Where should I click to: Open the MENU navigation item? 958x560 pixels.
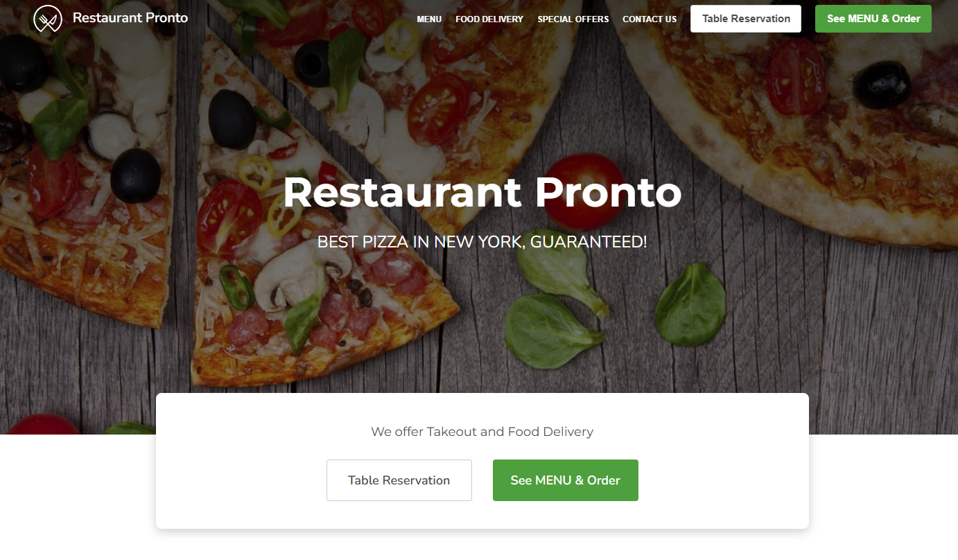coord(429,19)
